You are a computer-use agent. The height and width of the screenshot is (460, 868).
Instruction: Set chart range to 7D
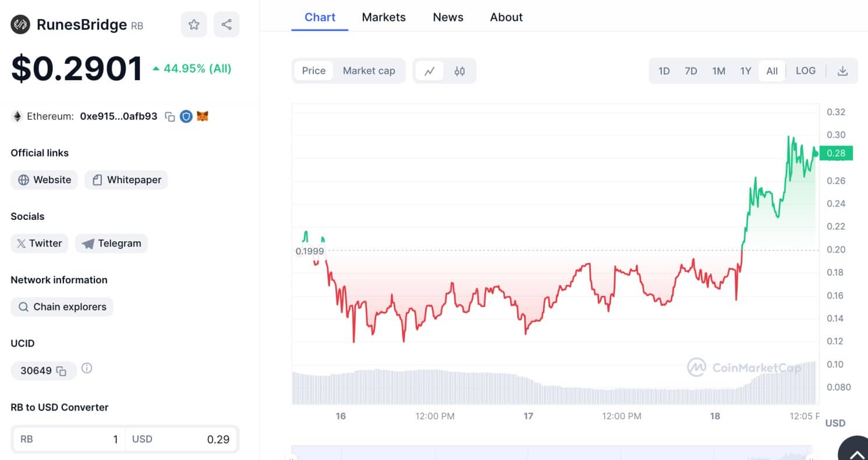tap(690, 71)
